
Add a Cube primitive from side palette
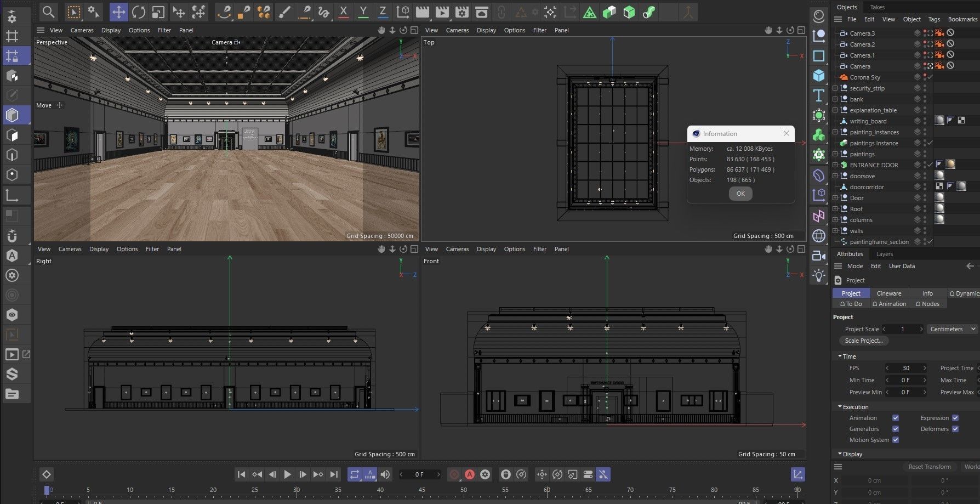(819, 75)
